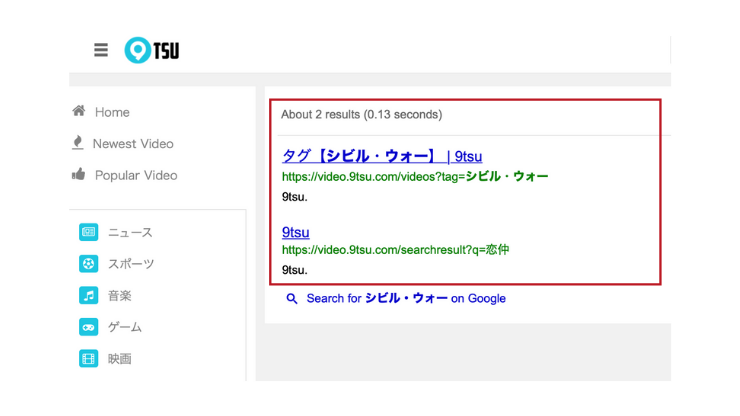Click the searchresult?q=恋仲 green URL

pyautogui.click(x=395, y=250)
